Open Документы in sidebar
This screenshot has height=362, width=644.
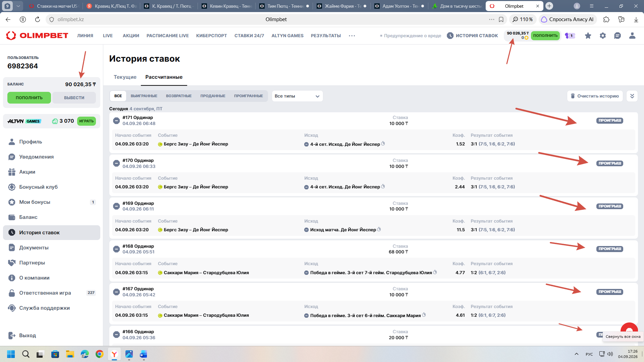coord(34,248)
